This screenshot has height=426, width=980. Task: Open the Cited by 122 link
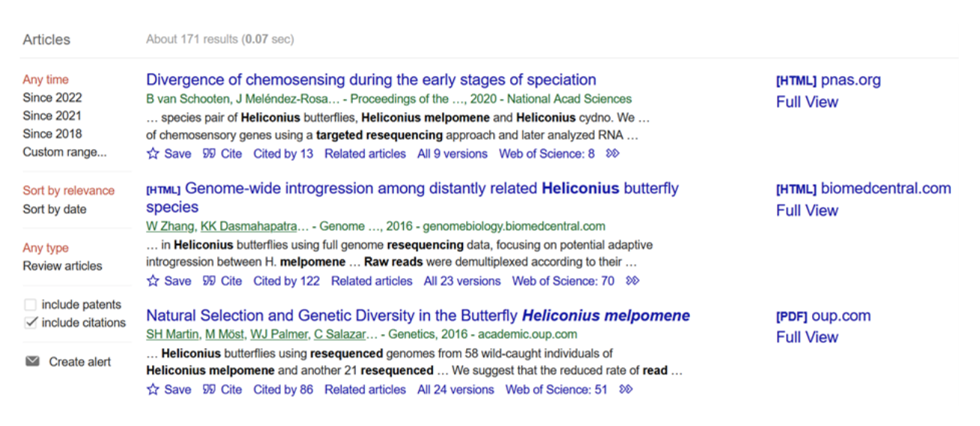pos(286,281)
